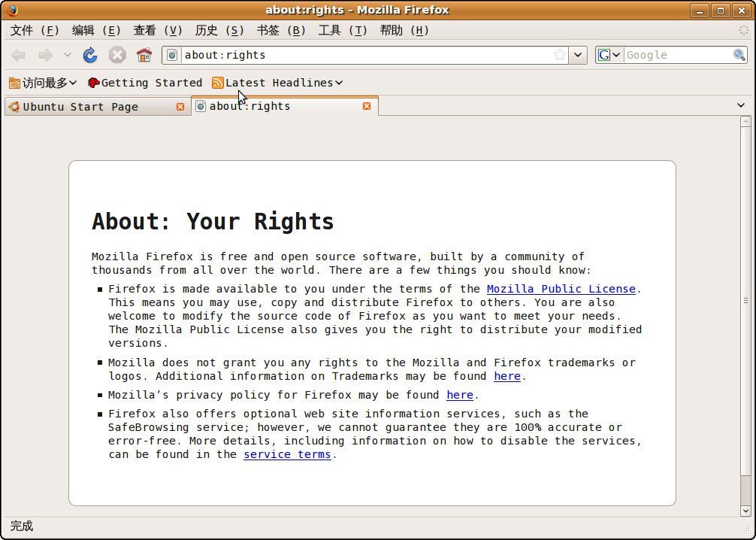Click the vertical scrollbar thumb

click(x=746, y=301)
